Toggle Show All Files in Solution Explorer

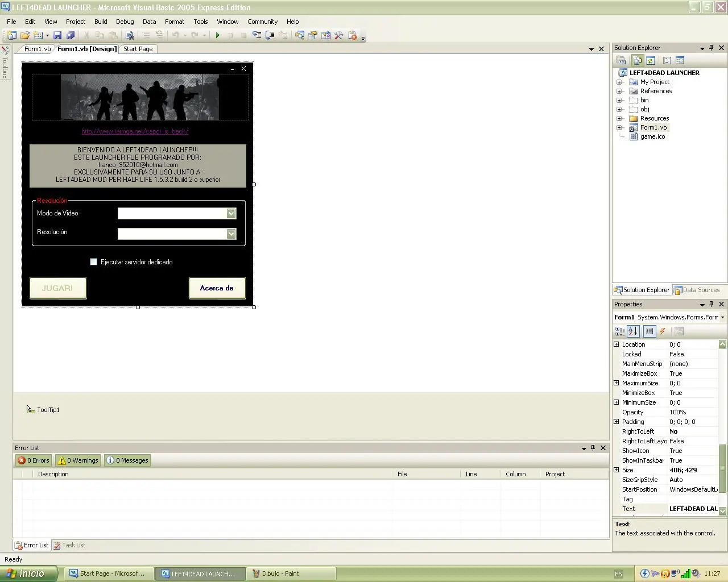point(637,60)
